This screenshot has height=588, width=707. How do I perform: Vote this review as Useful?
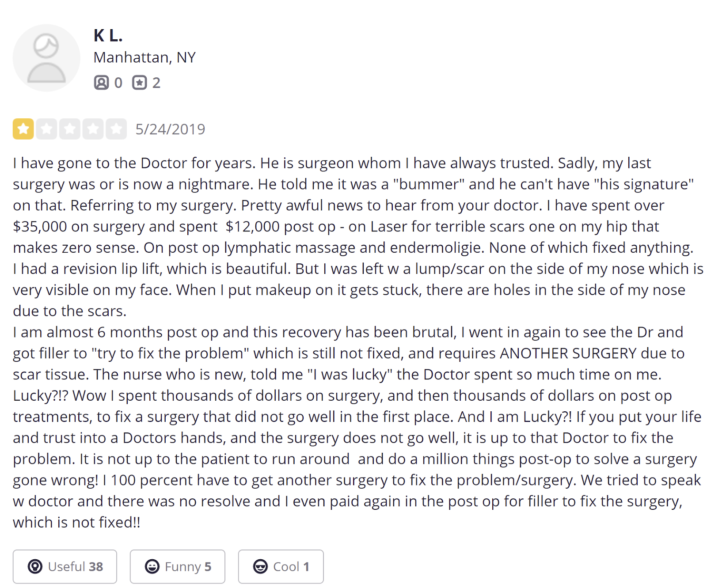pyautogui.click(x=65, y=566)
